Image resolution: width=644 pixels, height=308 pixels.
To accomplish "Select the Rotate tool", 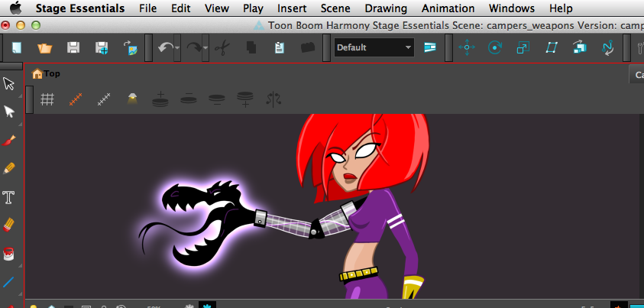I will click(495, 47).
